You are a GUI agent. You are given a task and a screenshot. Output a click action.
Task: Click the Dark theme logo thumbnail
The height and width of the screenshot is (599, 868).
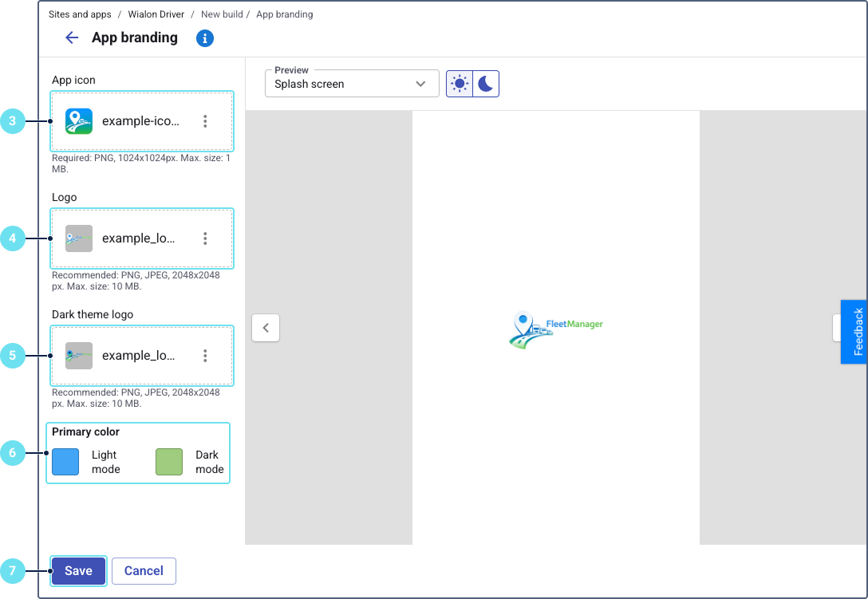79,356
